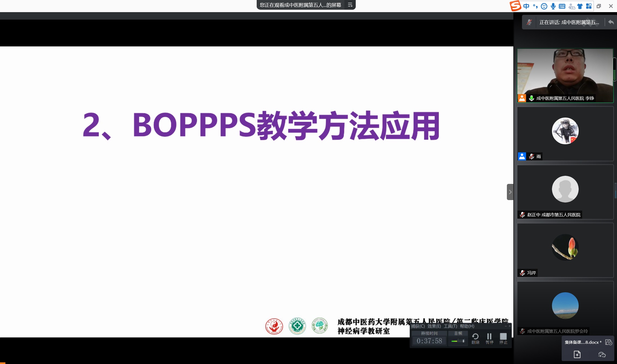617x364 pixels.
Task: Select 赵正中 default avatar
Action: [565, 189]
